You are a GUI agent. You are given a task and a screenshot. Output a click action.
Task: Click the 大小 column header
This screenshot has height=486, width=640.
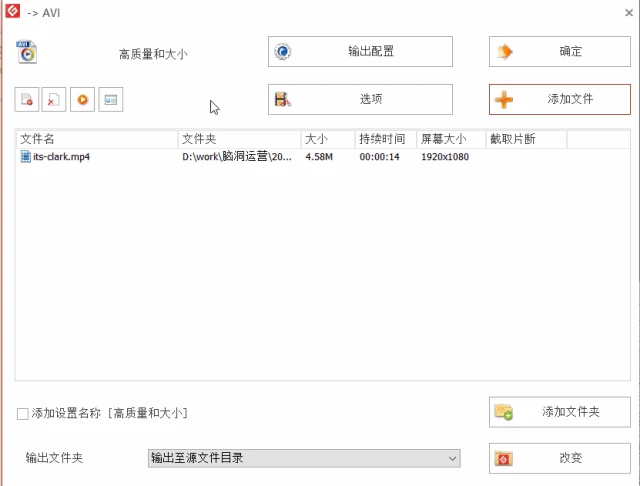pos(328,139)
